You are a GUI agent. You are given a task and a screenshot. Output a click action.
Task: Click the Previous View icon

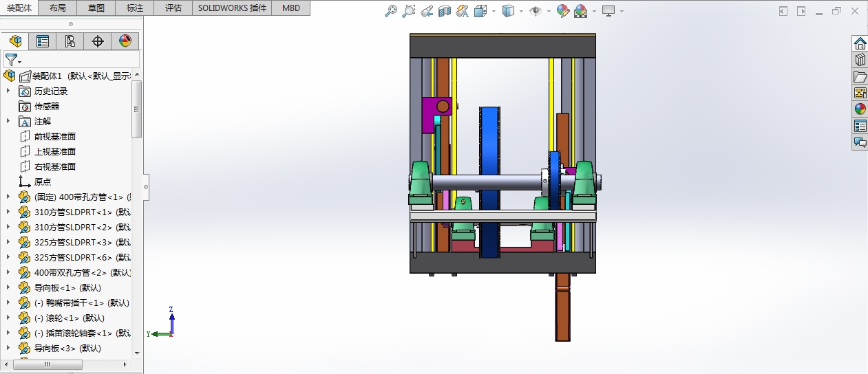pos(427,11)
